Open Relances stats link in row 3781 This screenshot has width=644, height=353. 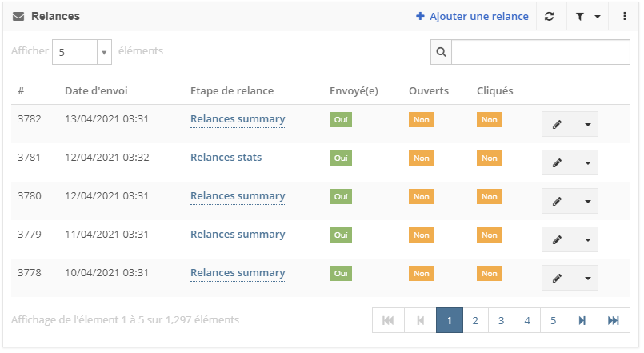coord(226,158)
